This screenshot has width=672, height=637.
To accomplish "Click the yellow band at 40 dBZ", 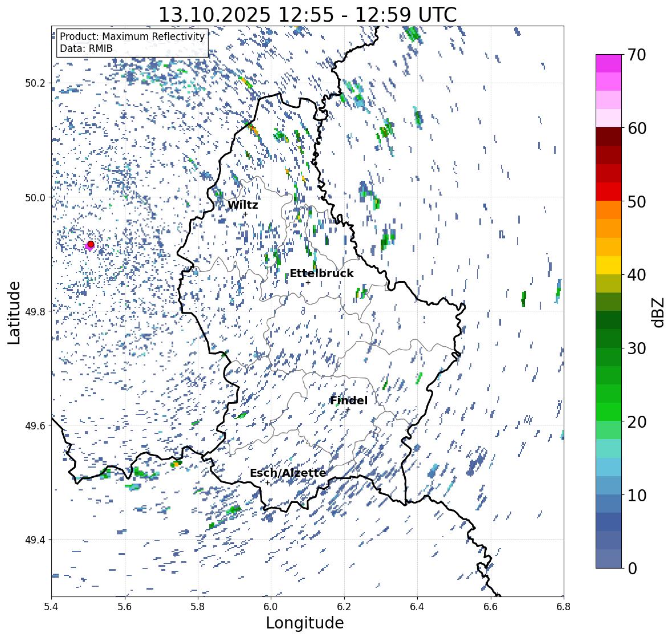I will 609,265.
